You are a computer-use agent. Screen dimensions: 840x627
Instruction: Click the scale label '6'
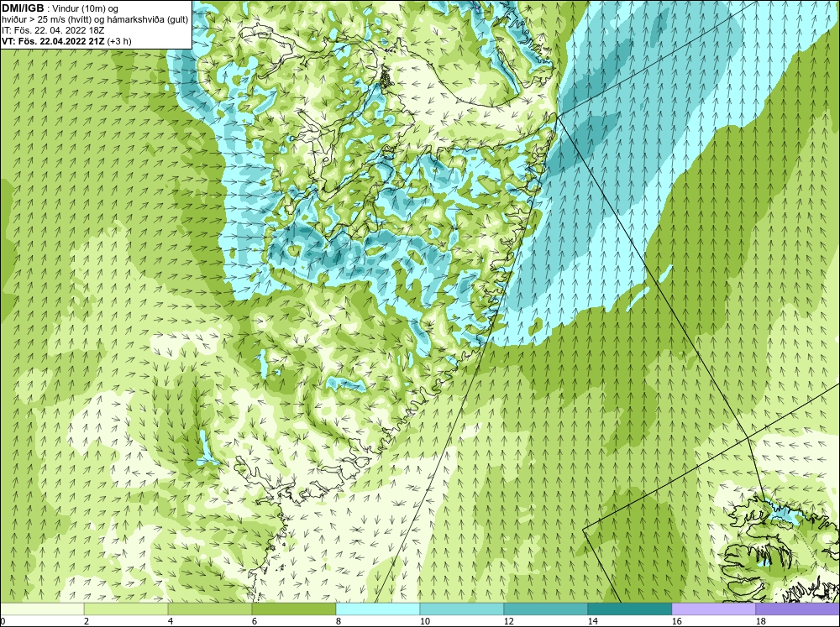point(255,621)
